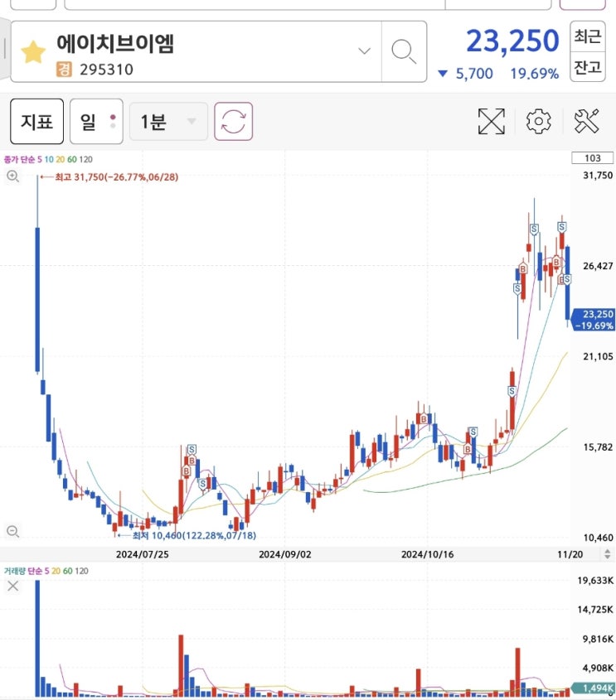
Task: Click the 2024/10/16 date label
Action: pyautogui.click(x=428, y=554)
